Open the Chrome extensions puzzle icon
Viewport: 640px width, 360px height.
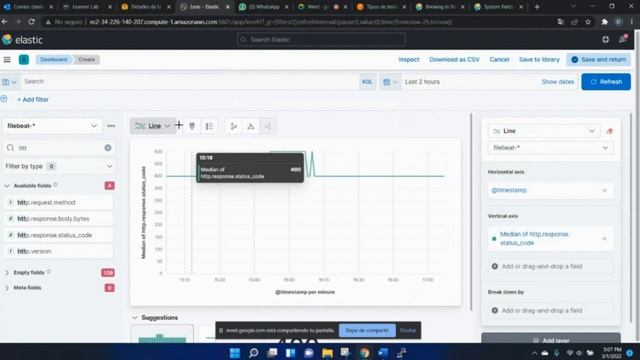tap(604, 22)
